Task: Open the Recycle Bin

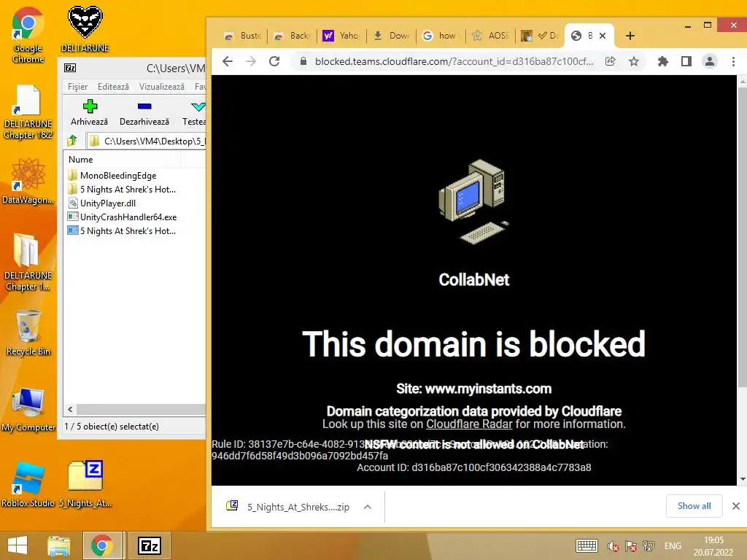Action: (28, 332)
